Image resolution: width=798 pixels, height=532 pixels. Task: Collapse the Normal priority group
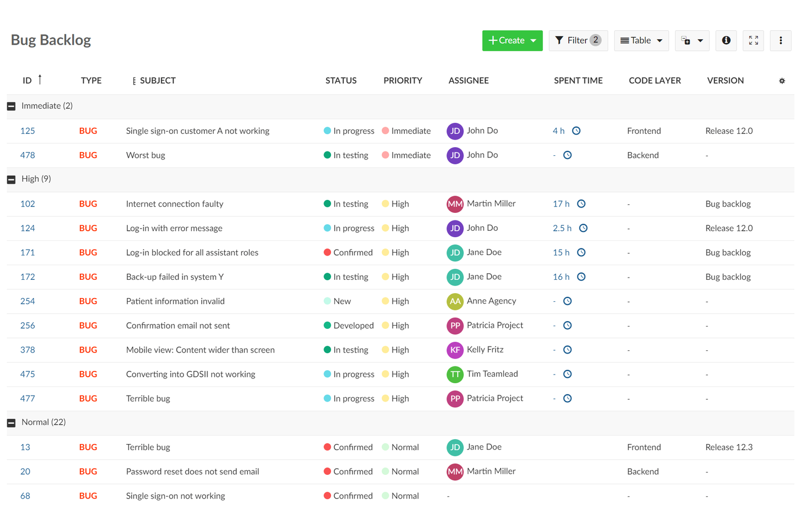tap(11, 423)
